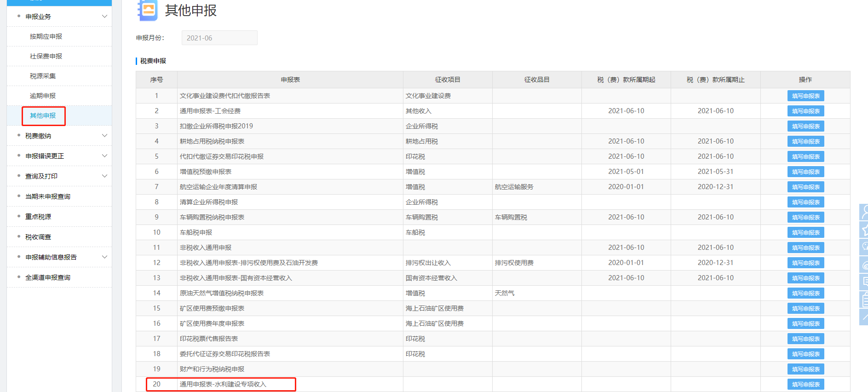Click the 申报月份 date field
Viewport: 868px width, 392px height.
tap(219, 38)
